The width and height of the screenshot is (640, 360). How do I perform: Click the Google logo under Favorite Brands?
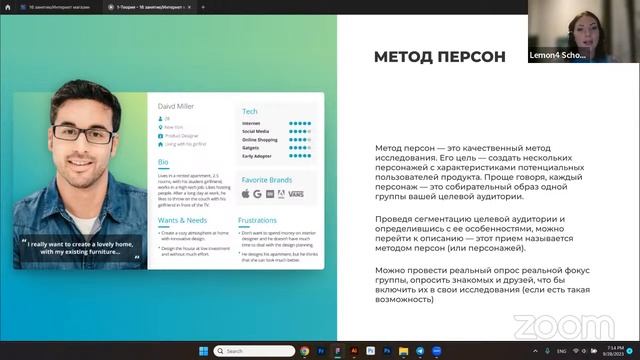tap(257, 194)
